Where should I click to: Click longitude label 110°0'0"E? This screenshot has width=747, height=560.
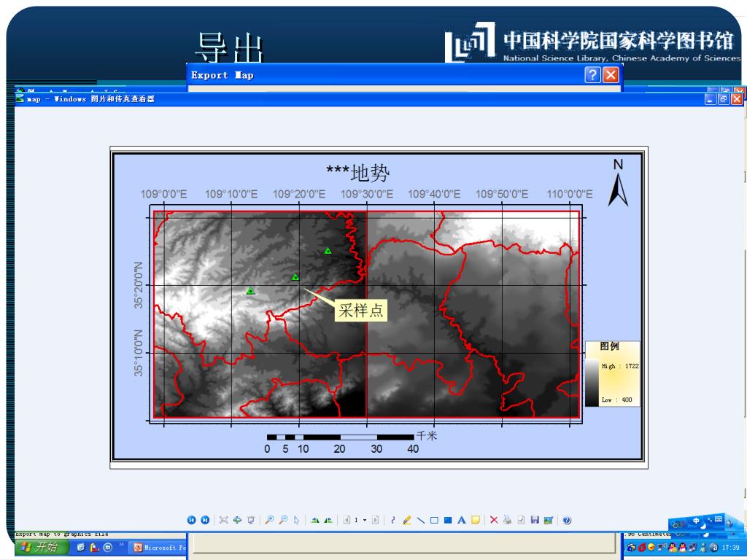pos(569,194)
